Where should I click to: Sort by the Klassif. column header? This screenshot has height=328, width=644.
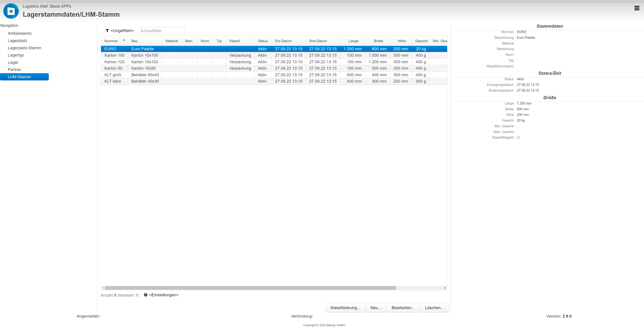(240, 41)
